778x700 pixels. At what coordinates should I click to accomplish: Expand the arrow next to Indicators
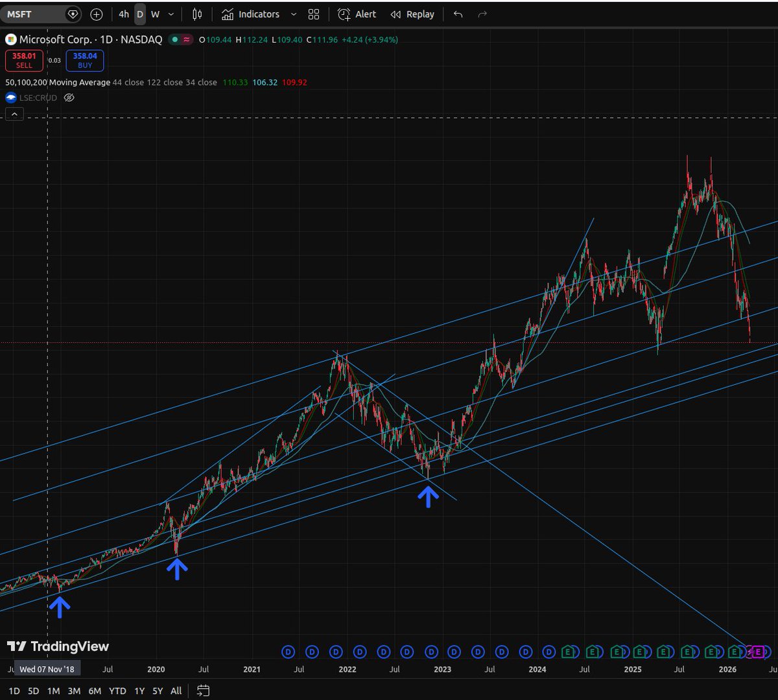coord(294,14)
